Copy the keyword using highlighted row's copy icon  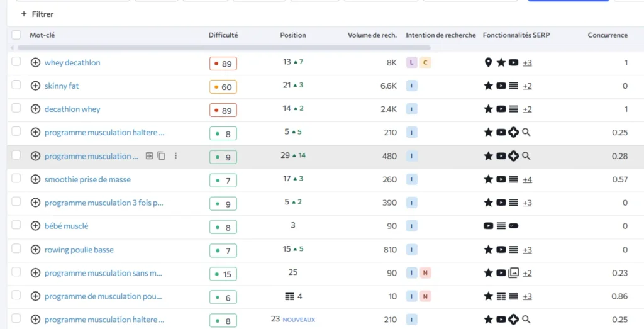162,155
